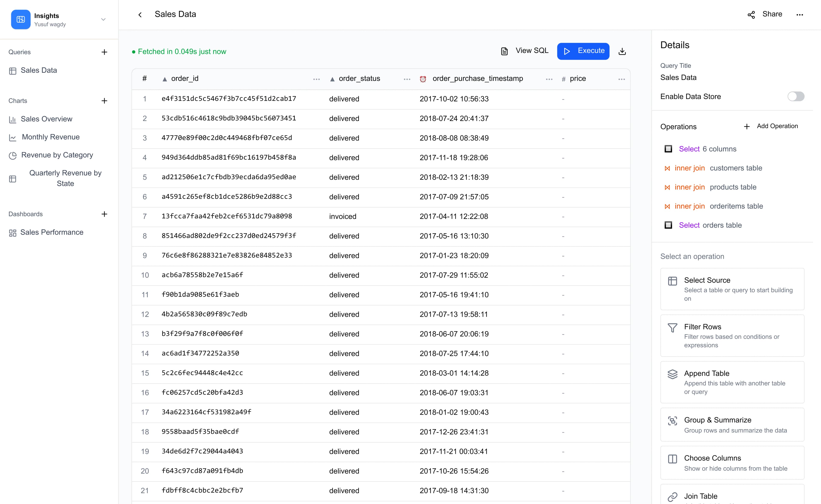The height and width of the screenshot is (504, 821).
Task: Open the price column options menu
Action: click(621, 79)
